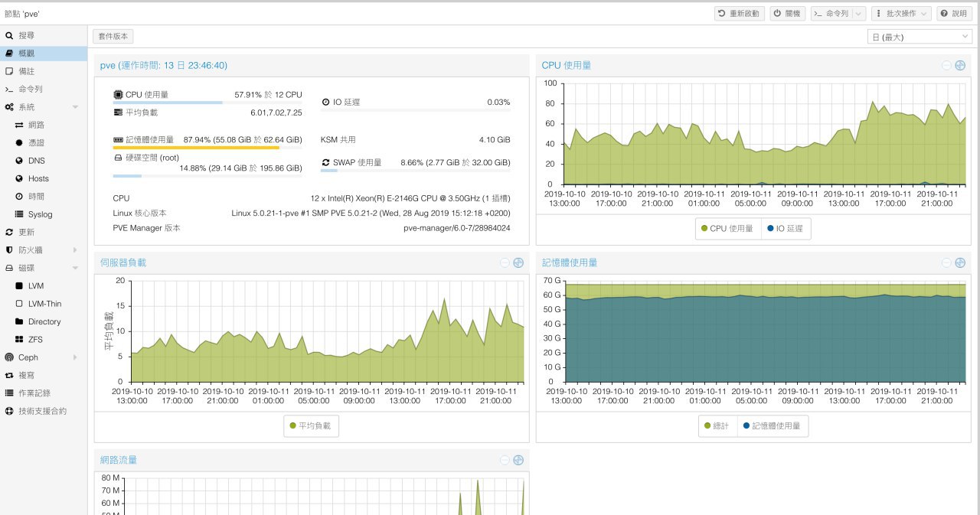Click the yellow memory usage progress bar

[207, 148]
